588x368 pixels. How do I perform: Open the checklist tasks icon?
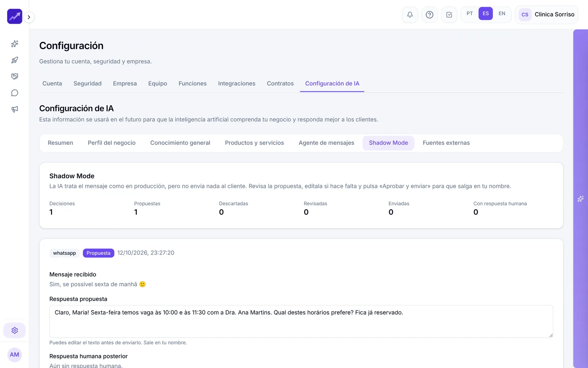(x=449, y=15)
